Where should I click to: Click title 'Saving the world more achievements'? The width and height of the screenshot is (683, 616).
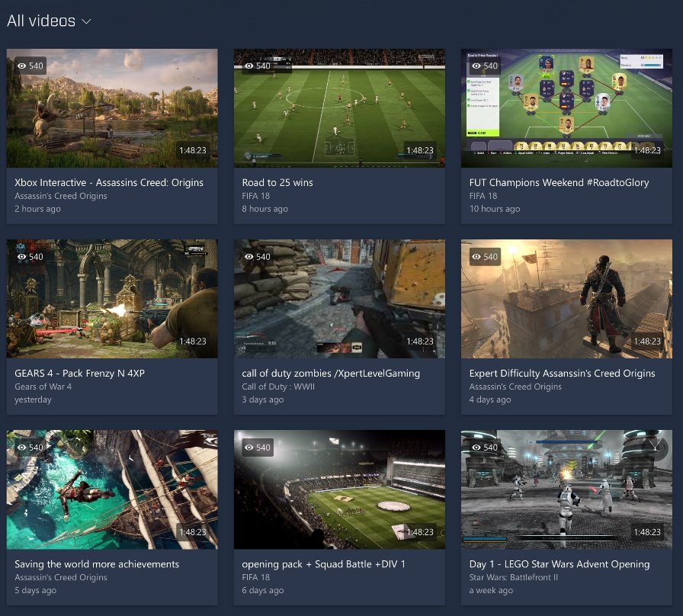97,564
